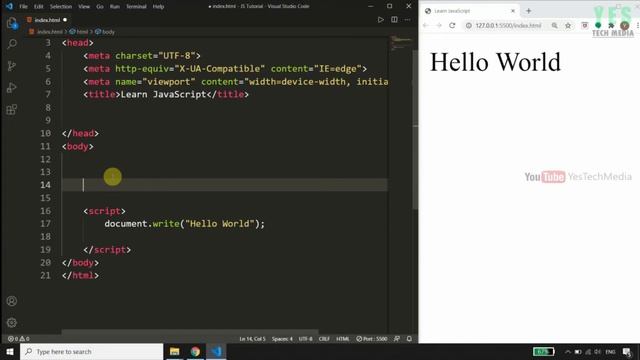Click the HTML language mode selector
Screen dimensions: 640x360
342,339
